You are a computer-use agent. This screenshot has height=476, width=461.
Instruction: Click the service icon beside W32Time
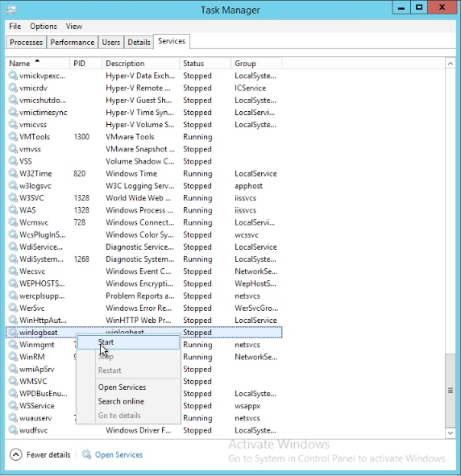click(x=13, y=173)
